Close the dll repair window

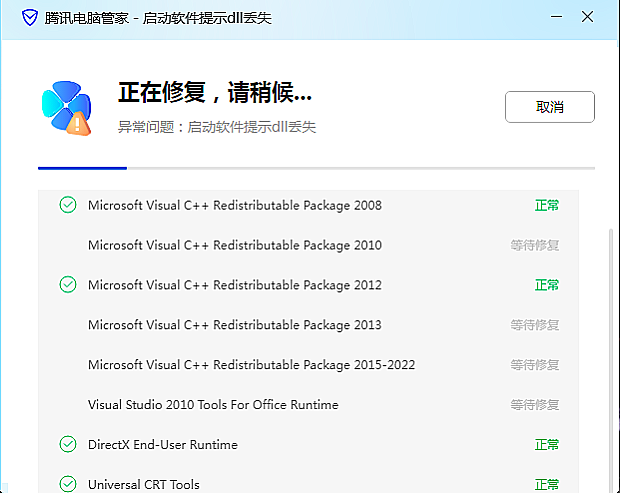click(587, 17)
